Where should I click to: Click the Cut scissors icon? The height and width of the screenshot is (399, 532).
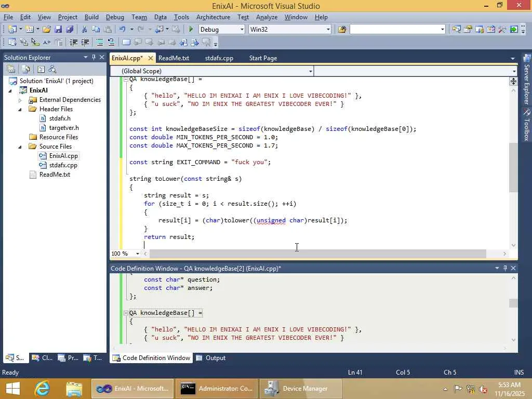pos(84,30)
